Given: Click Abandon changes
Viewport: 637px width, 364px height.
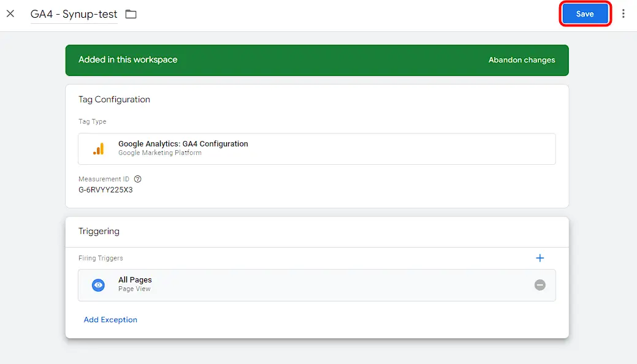Looking at the screenshot, I should [522, 60].
